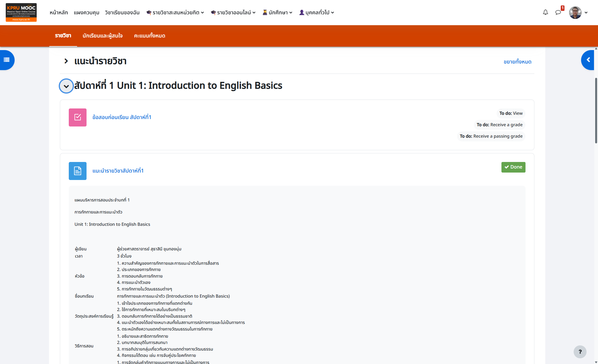Switch to the นักเรียนและผู้สนใจ tab
598x364 pixels.
[103, 36]
